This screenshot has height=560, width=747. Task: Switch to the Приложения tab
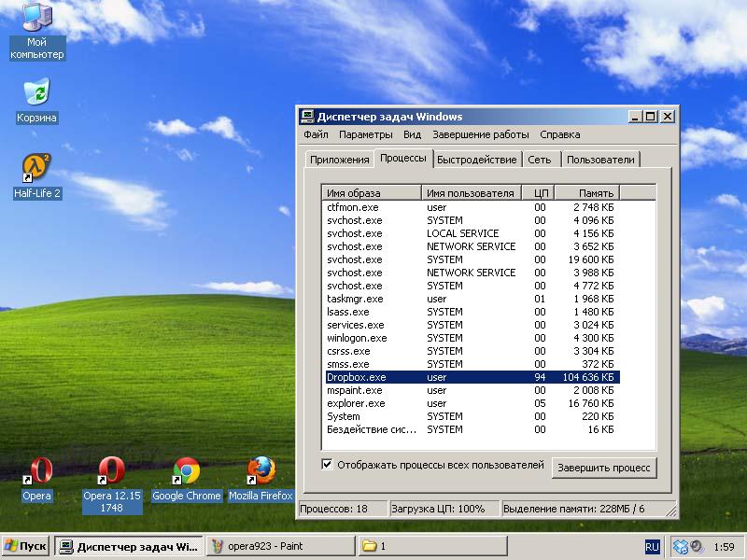pyautogui.click(x=340, y=160)
